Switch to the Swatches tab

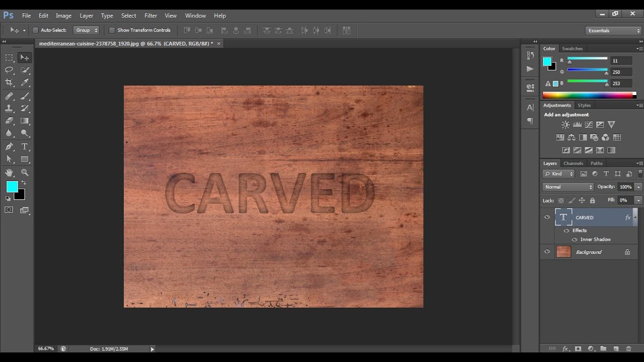[x=572, y=49]
